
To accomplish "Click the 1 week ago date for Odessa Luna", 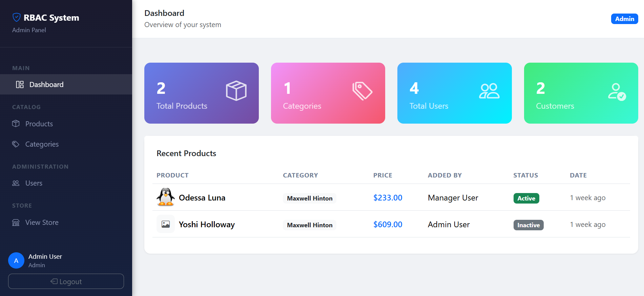I will pyautogui.click(x=588, y=198).
